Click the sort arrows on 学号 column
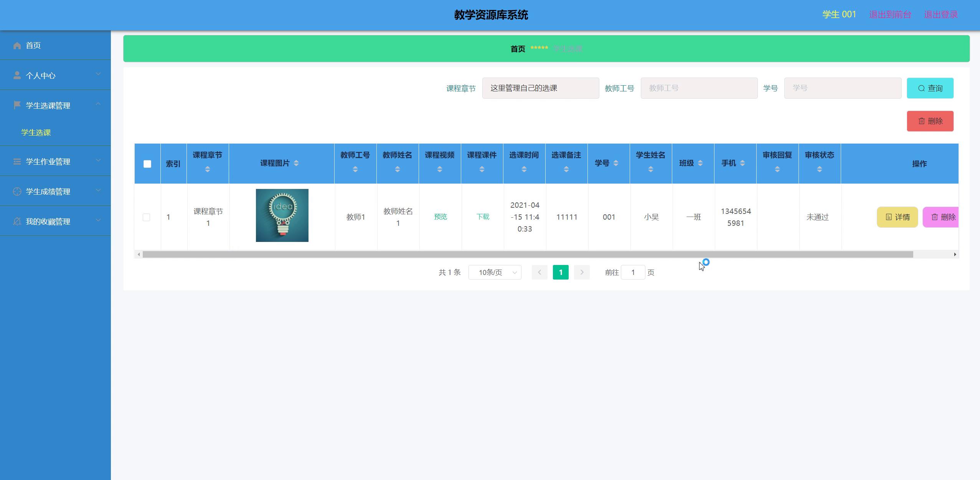 (x=615, y=163)
